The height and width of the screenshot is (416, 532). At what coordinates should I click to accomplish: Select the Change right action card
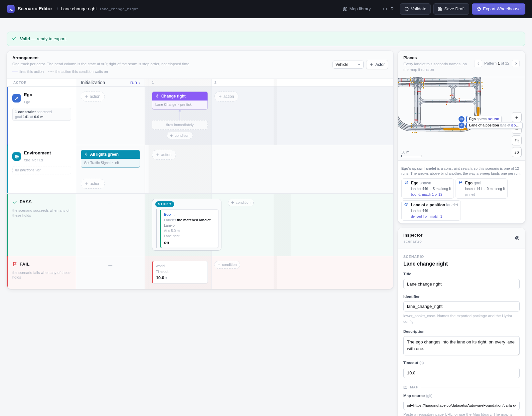180,101
